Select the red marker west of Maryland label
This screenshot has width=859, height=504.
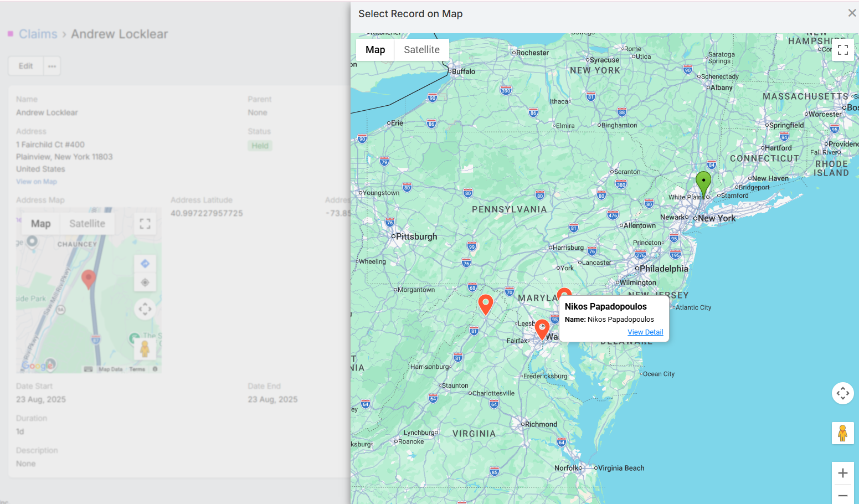coord(485,304)
